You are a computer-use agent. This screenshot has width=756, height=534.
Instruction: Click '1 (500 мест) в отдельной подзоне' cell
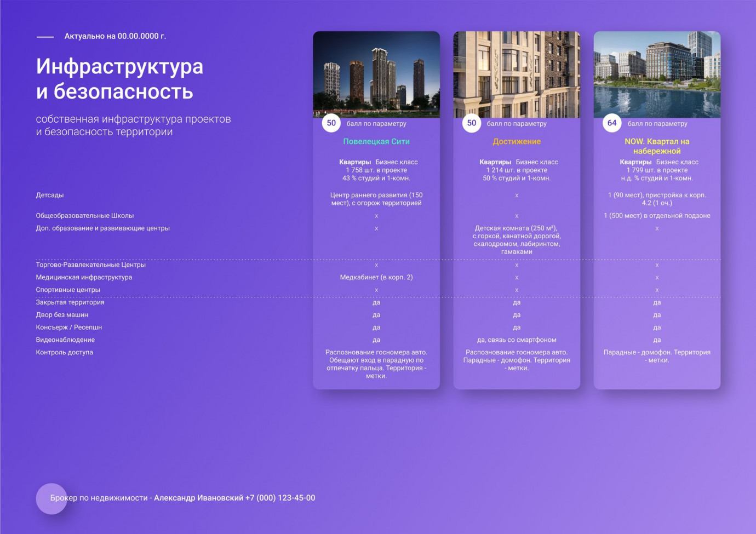[657, 216]
